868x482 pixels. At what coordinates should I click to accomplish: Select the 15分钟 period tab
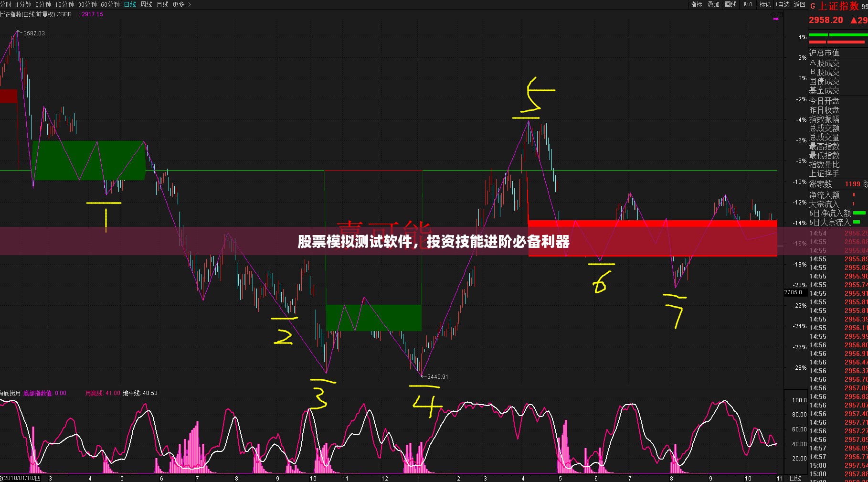pos(64,4)
